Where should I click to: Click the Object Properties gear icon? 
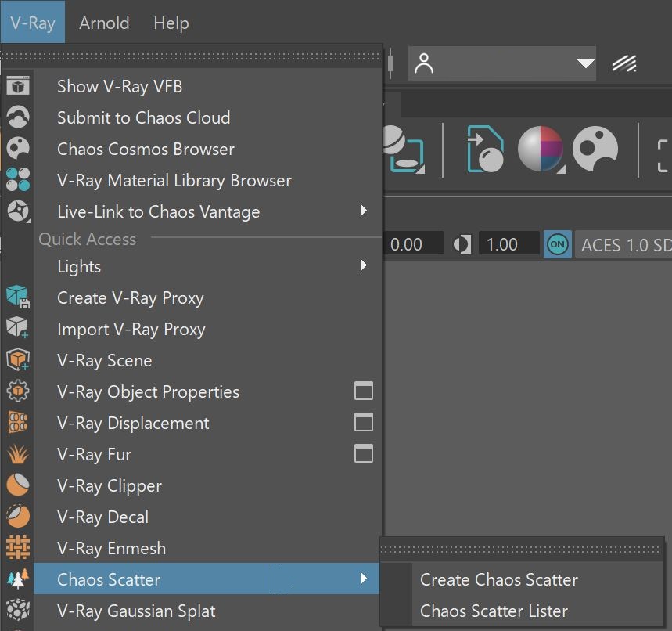(x=17, y=391)
